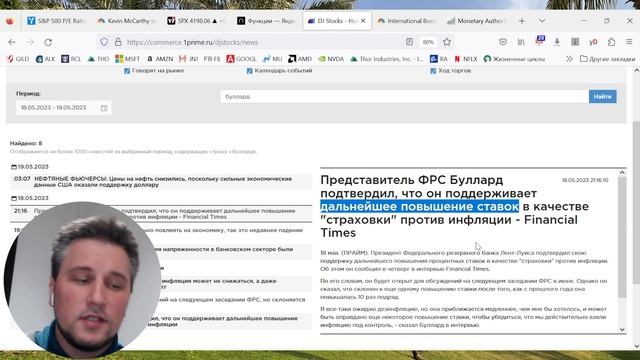
Task: Open the RCL bookmark
Action: click(x=71, y=59)
